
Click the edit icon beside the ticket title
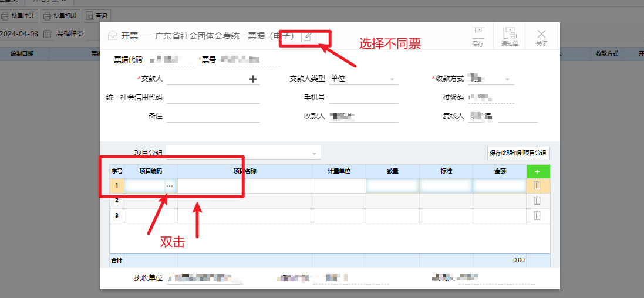click(x=308, y=36)
